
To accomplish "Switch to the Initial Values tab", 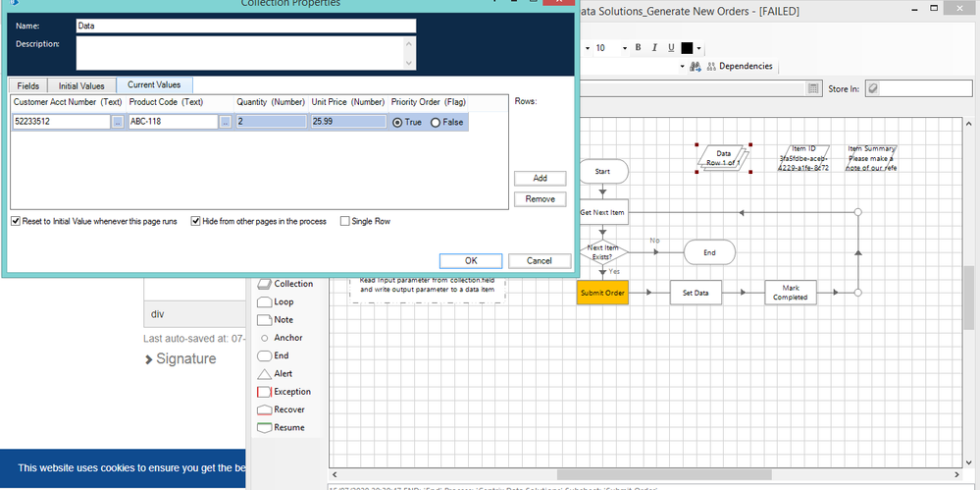I will click(x=80, y=85).
